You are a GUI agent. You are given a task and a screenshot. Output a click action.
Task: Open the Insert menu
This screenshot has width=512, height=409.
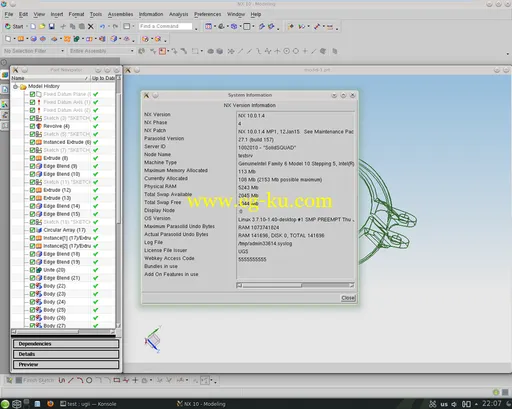coord(57,14)
